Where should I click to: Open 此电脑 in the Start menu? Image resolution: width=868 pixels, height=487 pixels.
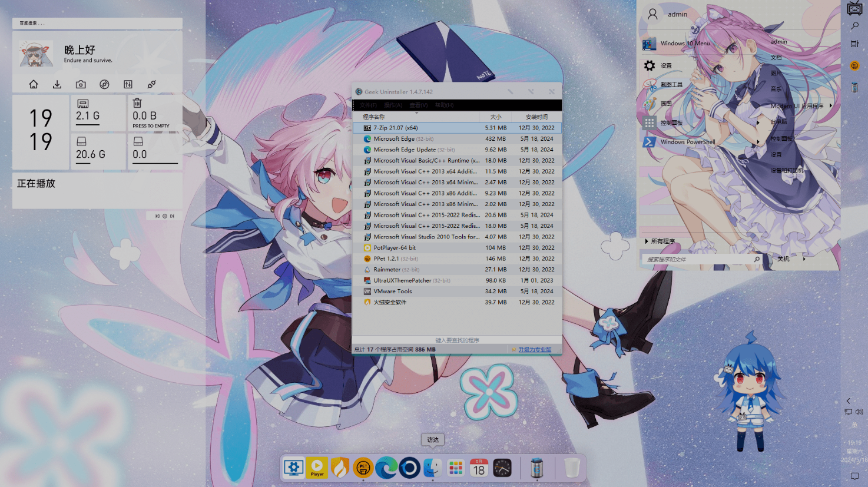[x=778, y=122]
